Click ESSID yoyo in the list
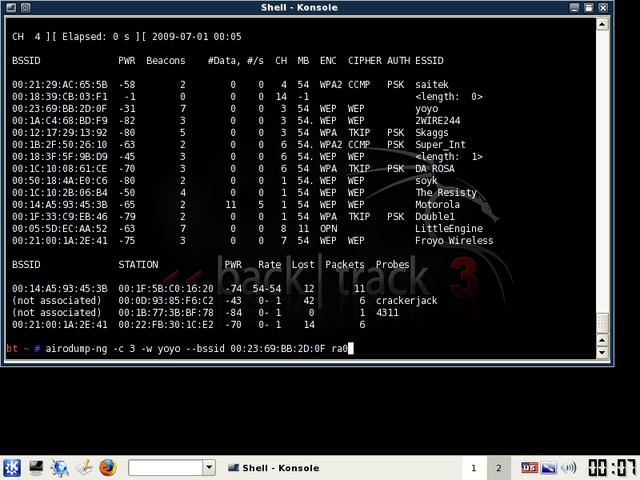Image resolution: width=640 pixels, height=480 pixels. point(427,109)
